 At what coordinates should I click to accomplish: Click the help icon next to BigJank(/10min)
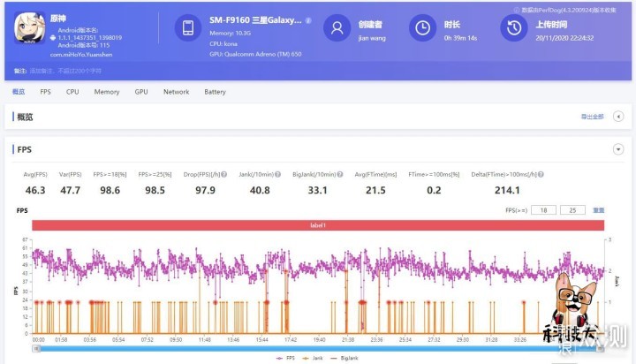[340, 175]
